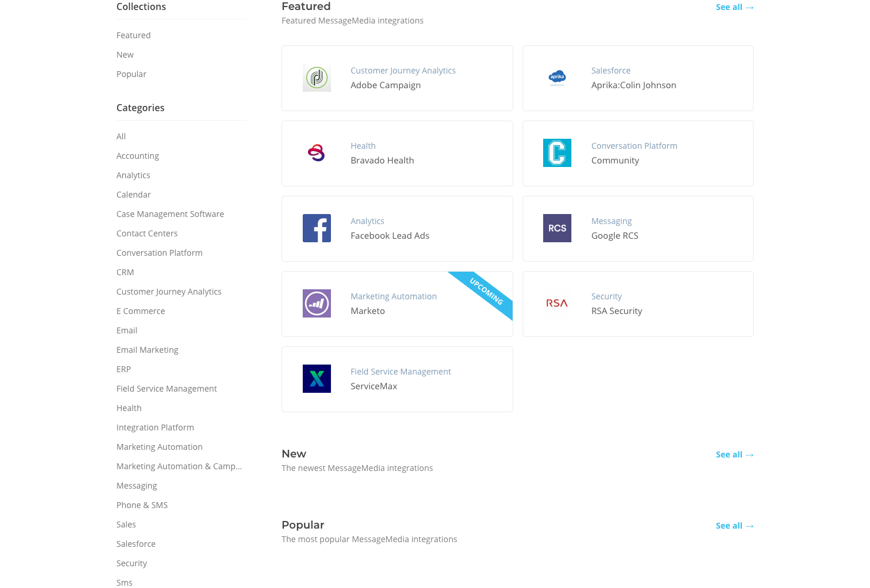The image size is (870, 588).
Task: Open See all for Popular section
Action: (735, 526)
